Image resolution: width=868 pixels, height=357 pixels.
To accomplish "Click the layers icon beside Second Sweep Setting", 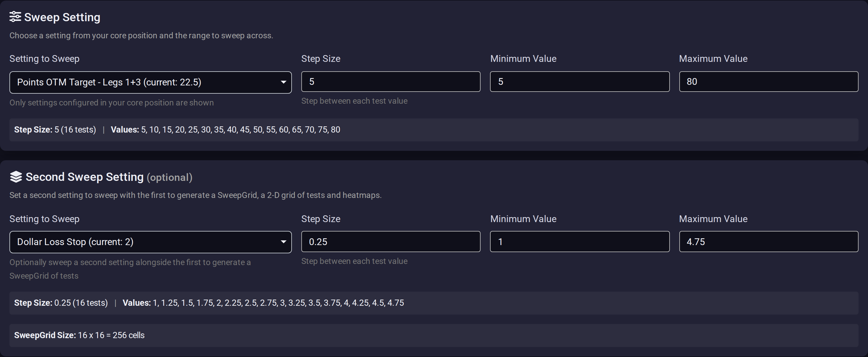I will [x=16, y=177].
